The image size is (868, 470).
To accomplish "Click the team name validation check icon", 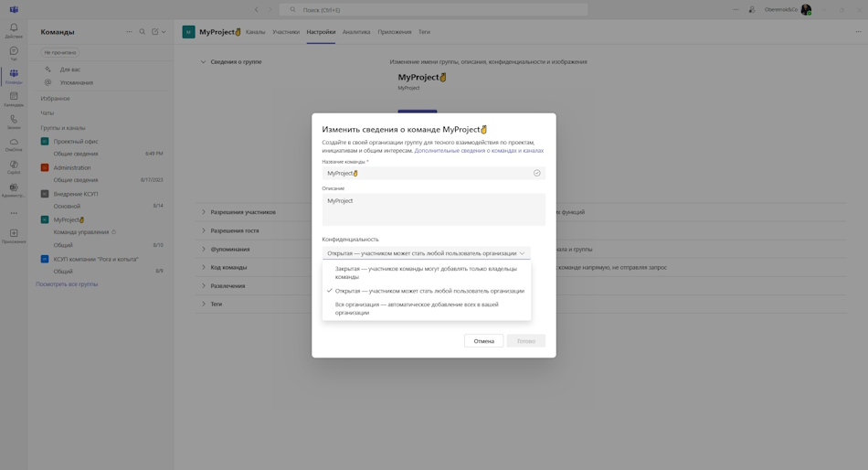I will tap(536, 173).
